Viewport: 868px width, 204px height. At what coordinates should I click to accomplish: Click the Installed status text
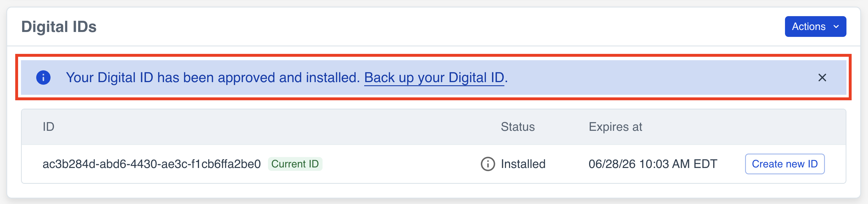pyautogui.click(x=523, y=164)
